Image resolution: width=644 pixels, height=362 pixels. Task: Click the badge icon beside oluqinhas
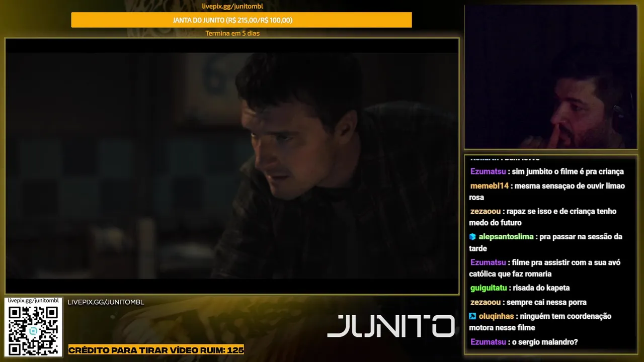(x=472, y=316)
